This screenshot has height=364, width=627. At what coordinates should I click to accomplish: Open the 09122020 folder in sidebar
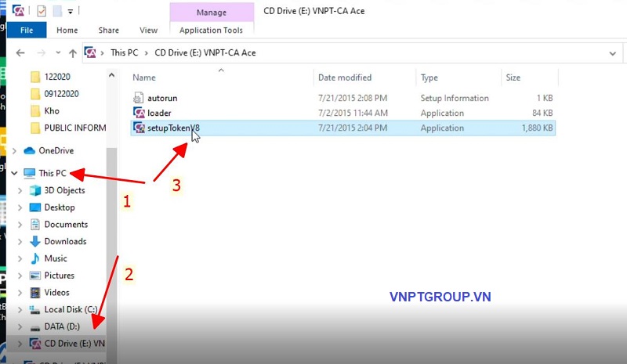click(61, 94)
